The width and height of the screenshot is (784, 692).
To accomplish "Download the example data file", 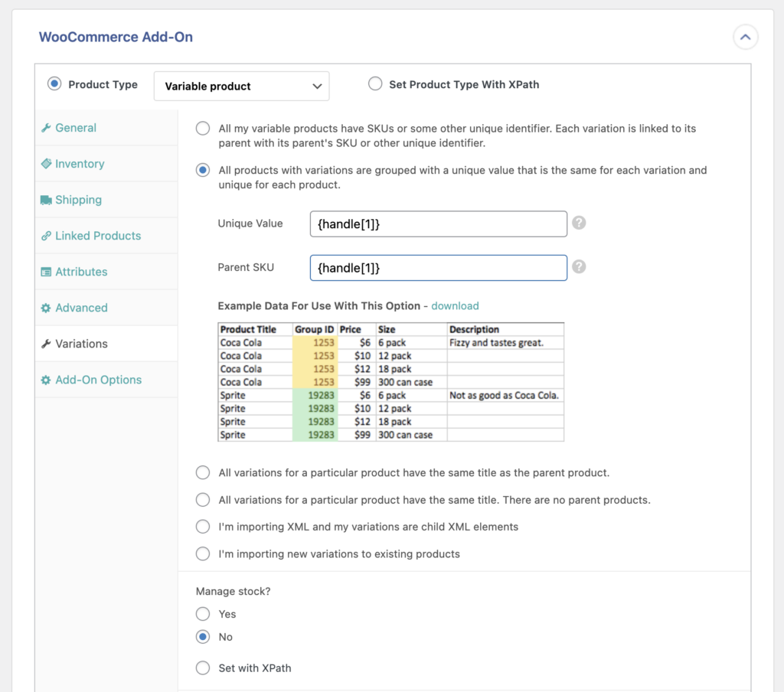I will click(455, 305).
